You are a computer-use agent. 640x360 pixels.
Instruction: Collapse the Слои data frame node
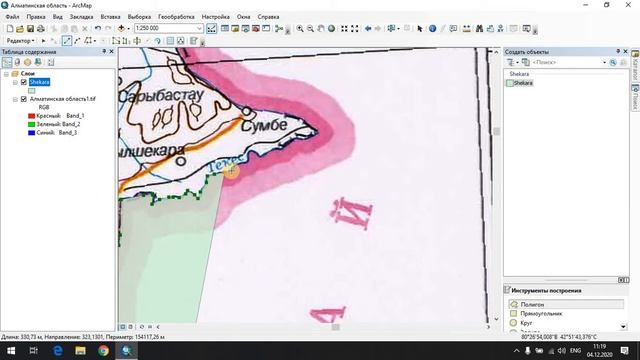[7, 74]
